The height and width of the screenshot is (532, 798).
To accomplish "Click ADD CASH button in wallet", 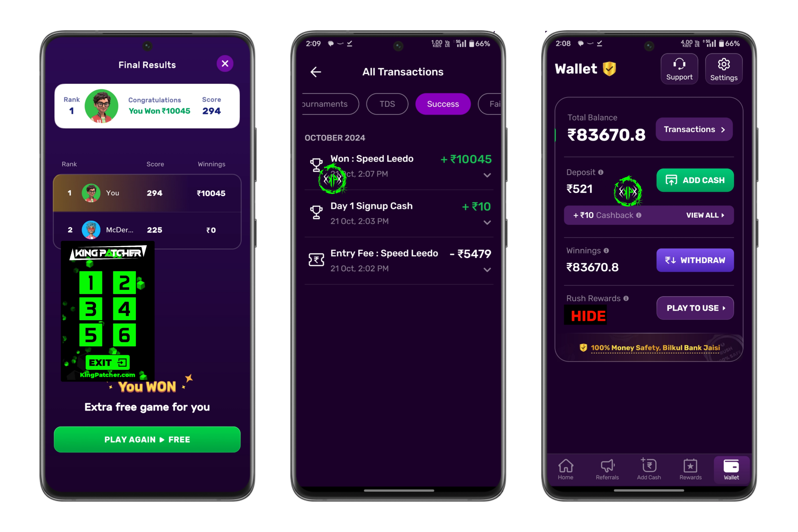I will coord(695,180).
